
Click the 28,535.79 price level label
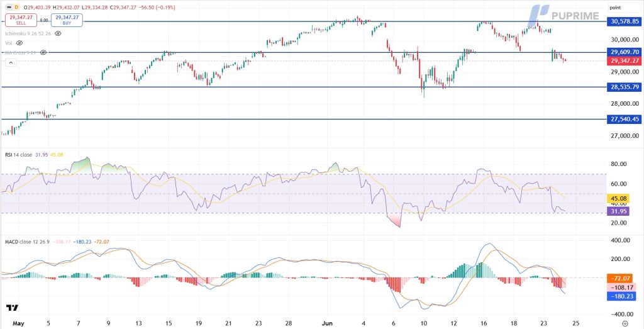click(624, 87)
